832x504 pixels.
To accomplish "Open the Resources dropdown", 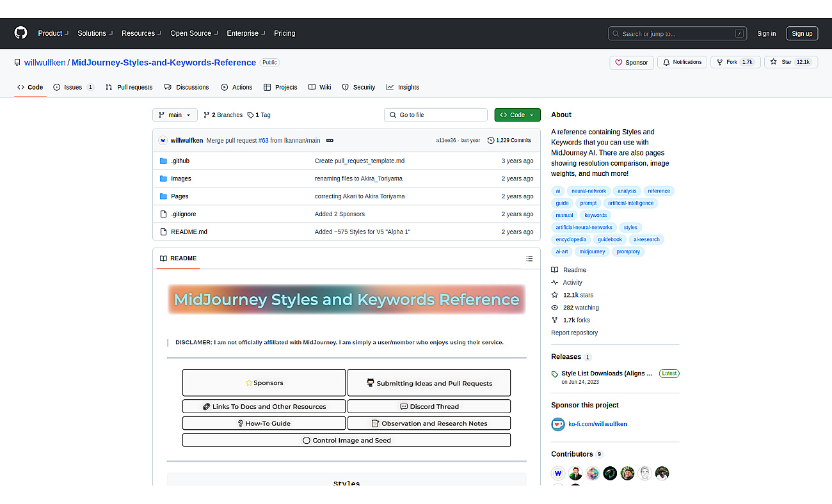I will [x=141, y=33].
